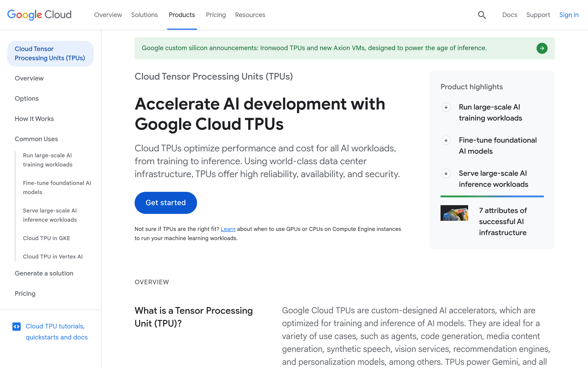Open highlight Serve large-scale AI inference workloads

493,179
